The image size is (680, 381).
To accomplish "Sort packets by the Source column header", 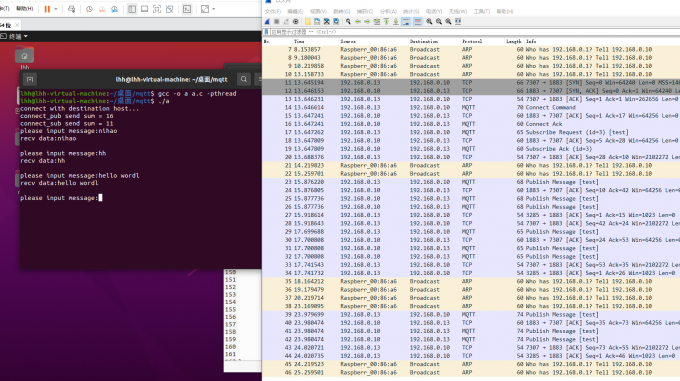I will [x=373, y=41].
